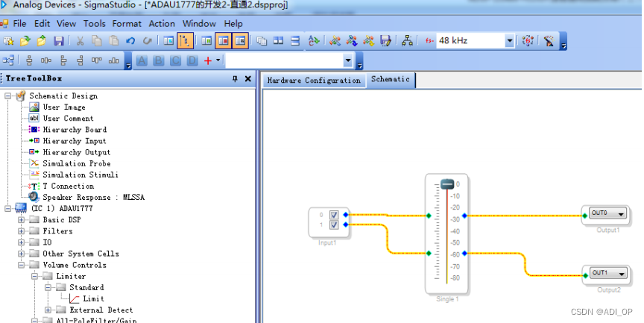Select Speaker Response : MLSSA item
Viewport: 644px width, 323px height.
pos(94,197)
